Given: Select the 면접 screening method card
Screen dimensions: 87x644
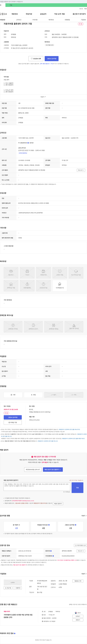Looking at the screenshot, I should pyautogui.click(x=33, y=395).
